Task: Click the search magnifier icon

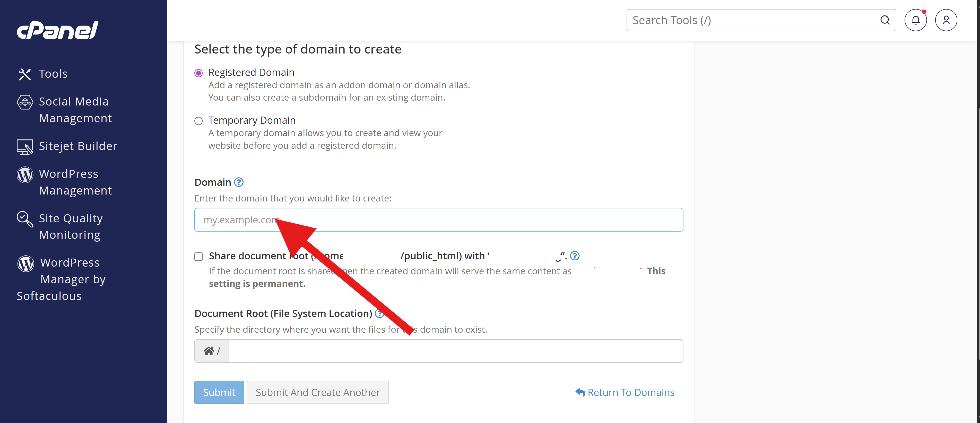Action: pyautogui.click(x=885, y=20)
